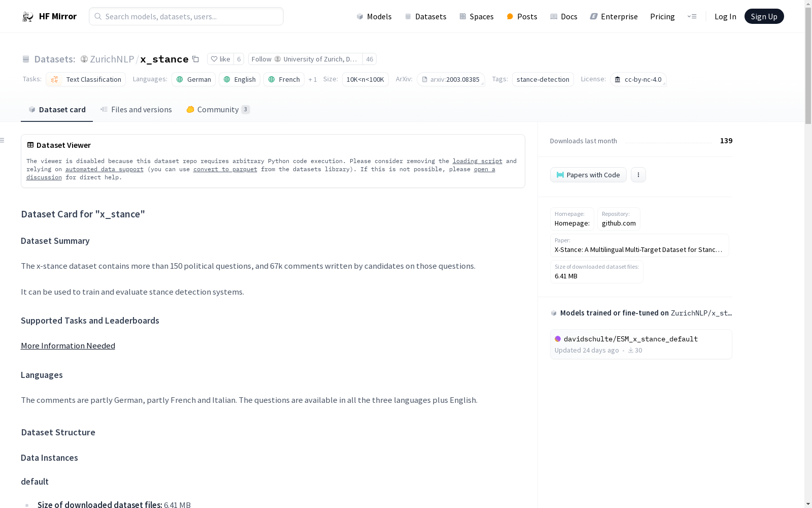Open the Pricing page

tap(662, 16)
